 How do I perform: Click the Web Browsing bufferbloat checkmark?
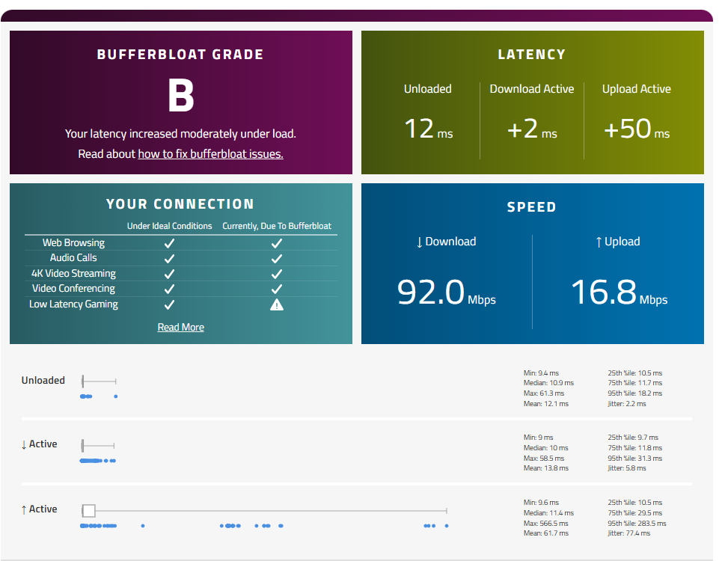[x=277, y=243]
